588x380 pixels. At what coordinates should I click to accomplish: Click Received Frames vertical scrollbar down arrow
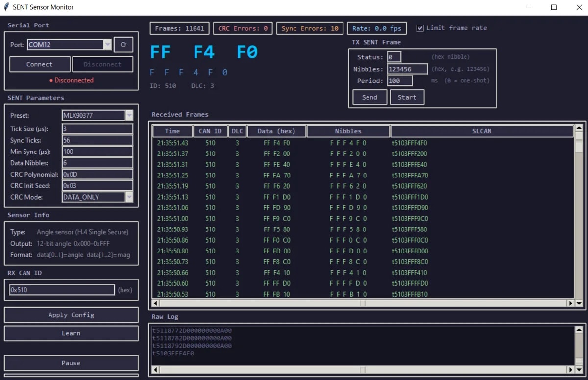(579, 304)
